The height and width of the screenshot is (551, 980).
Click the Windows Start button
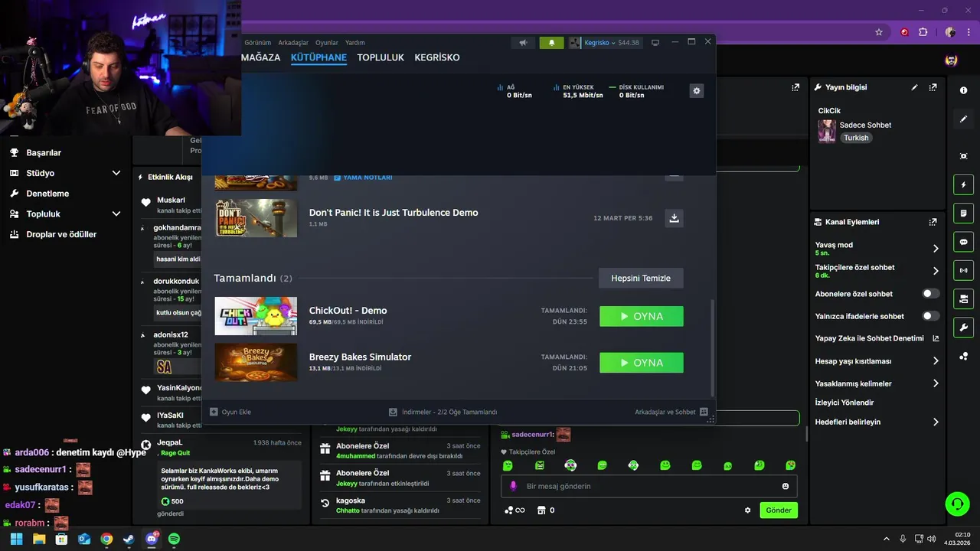click(16, 539)
